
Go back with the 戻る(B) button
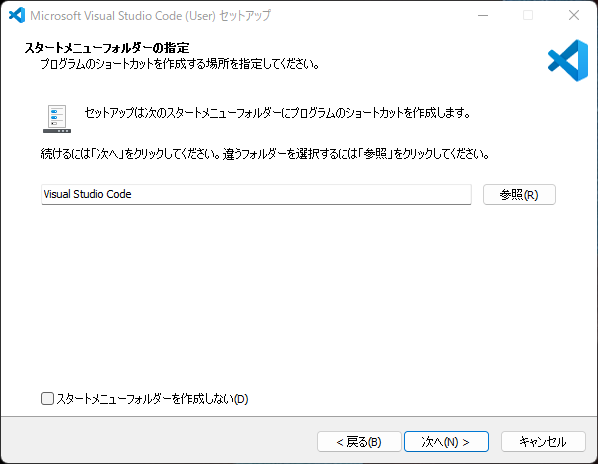pyautogui.click(x=359, y=442)
